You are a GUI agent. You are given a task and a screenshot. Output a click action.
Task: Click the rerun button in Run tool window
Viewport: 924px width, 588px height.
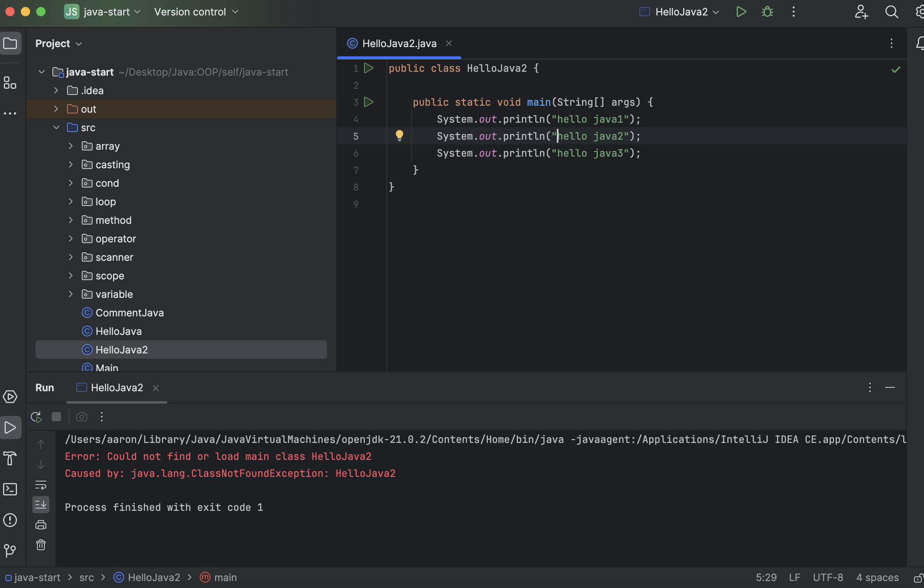point(36,417)
